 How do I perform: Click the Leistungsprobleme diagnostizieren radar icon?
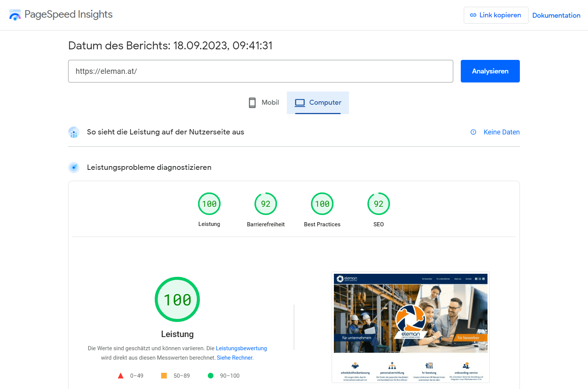74,168
